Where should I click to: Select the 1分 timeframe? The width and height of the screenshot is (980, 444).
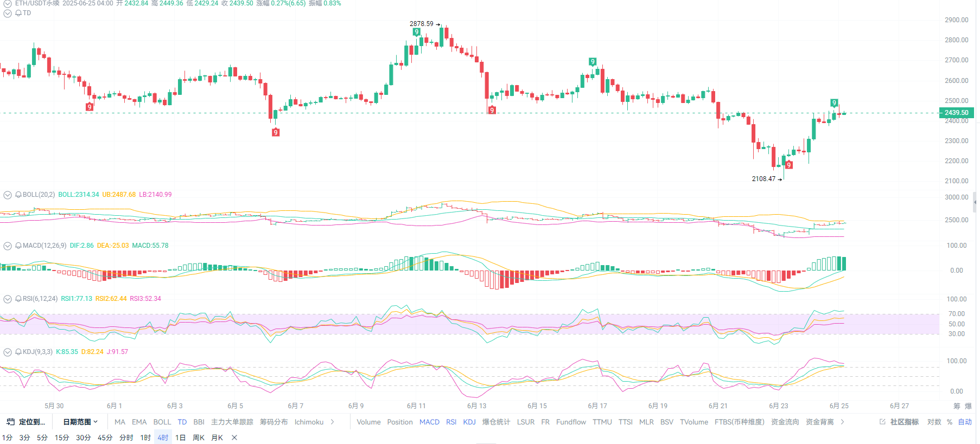point(7,437)
